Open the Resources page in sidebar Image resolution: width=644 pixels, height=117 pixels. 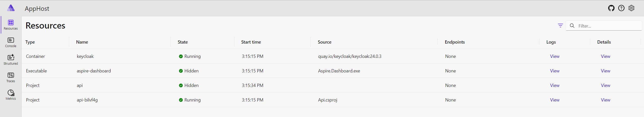click(x=11, y=25)
